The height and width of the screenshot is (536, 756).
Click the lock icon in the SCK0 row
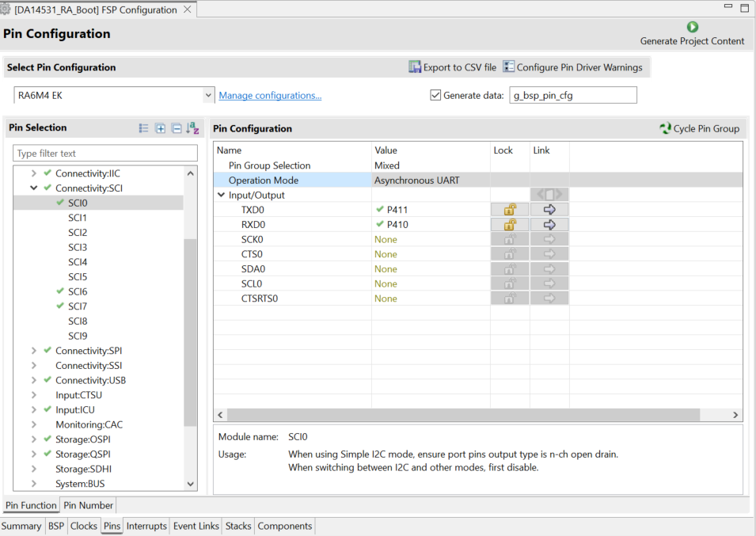click(510, 240)
